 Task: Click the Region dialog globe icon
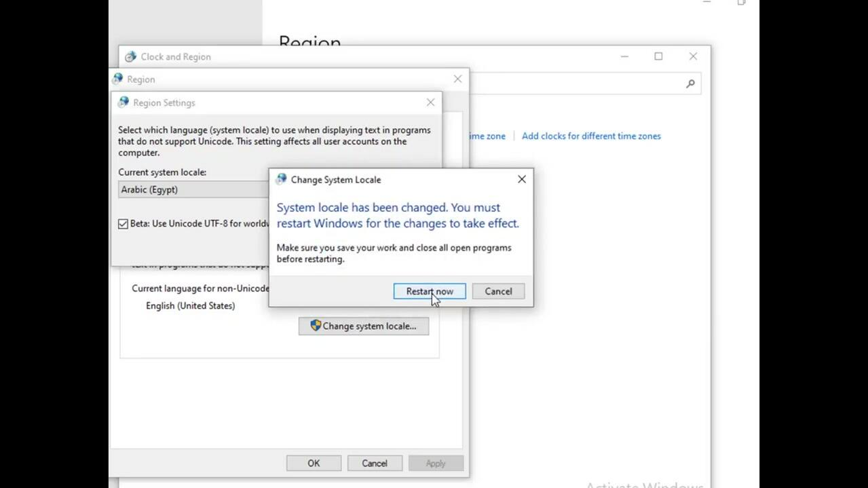point(117,79)
